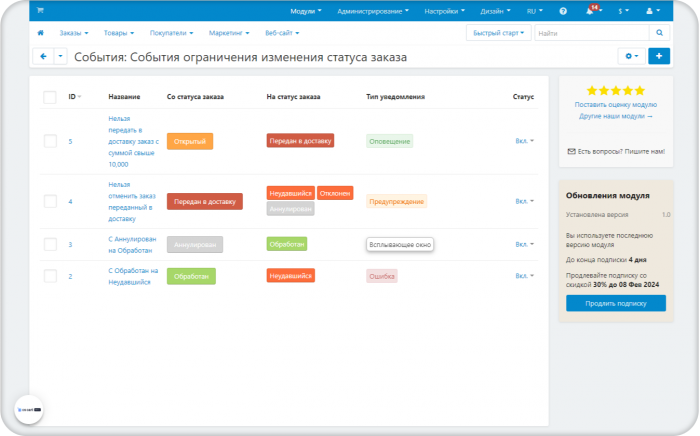Change status Вкл. for event 3
This screenshot has height=436, width=700.
(x=525, y=245)
